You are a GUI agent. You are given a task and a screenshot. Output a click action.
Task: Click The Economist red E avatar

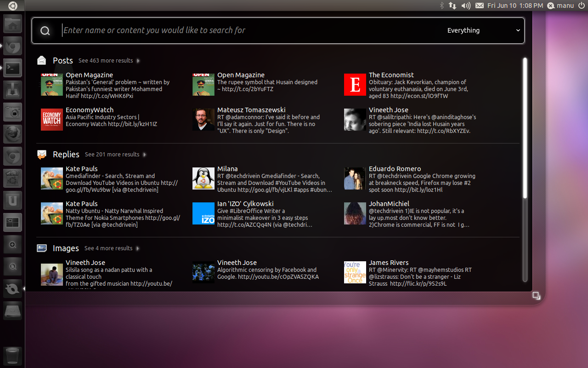point(355,85)
